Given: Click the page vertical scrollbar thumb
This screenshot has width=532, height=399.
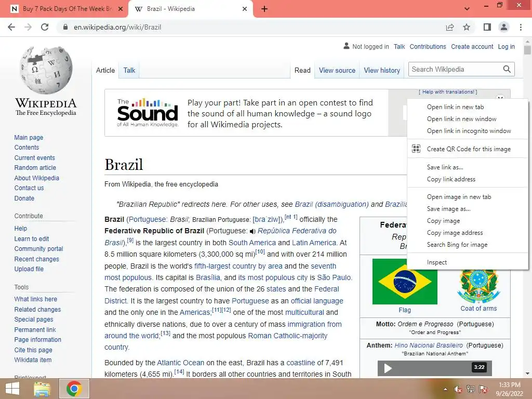Looking at the screenshot, I should (x=527, y=49).
